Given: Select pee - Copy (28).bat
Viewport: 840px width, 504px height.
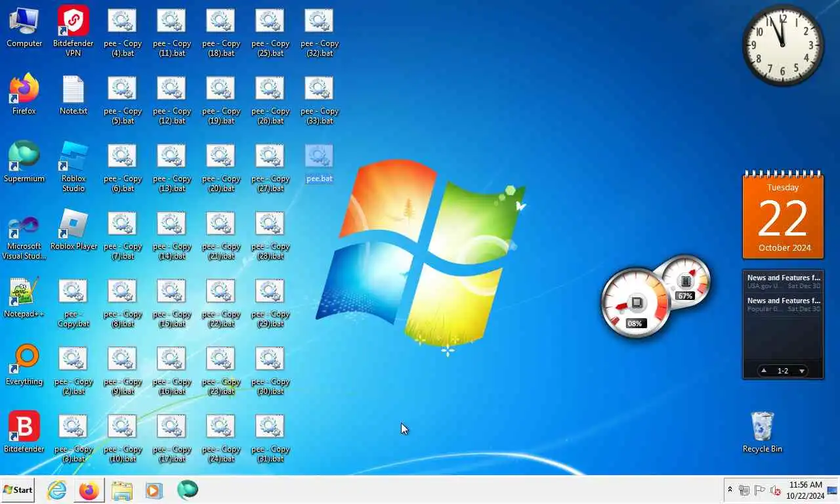Looking at the screenshot, I should coord(270,236).
